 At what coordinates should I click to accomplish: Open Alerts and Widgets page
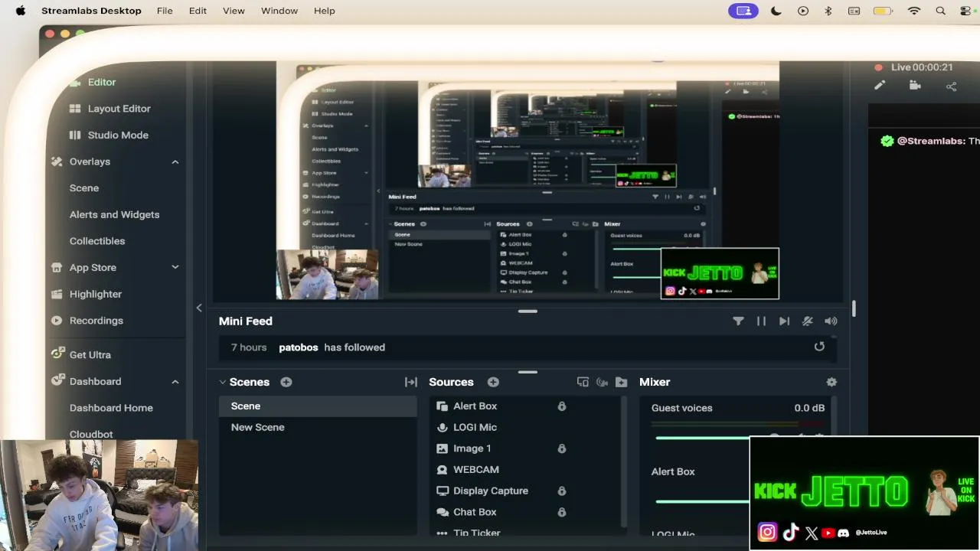tap(115, 214)
